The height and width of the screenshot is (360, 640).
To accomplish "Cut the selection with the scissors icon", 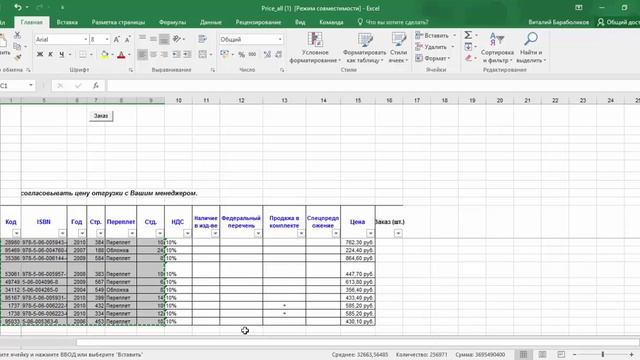I will [x=17, y=36].
